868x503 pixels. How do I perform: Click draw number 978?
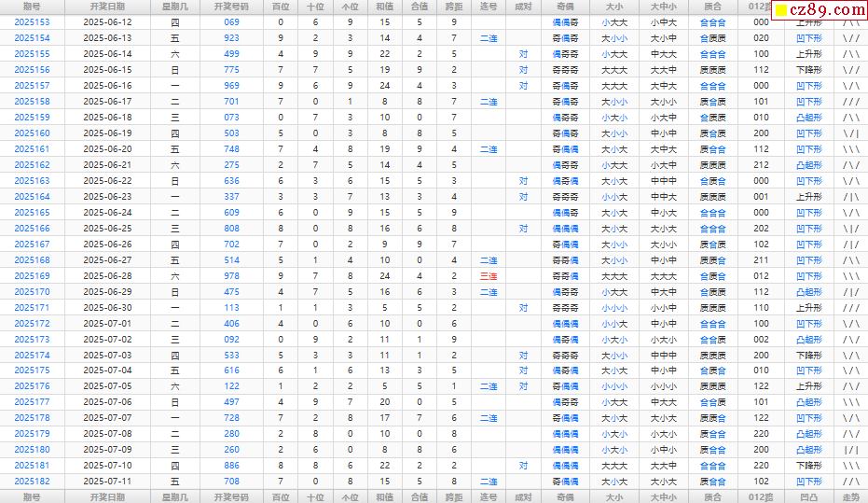(231, 276)
